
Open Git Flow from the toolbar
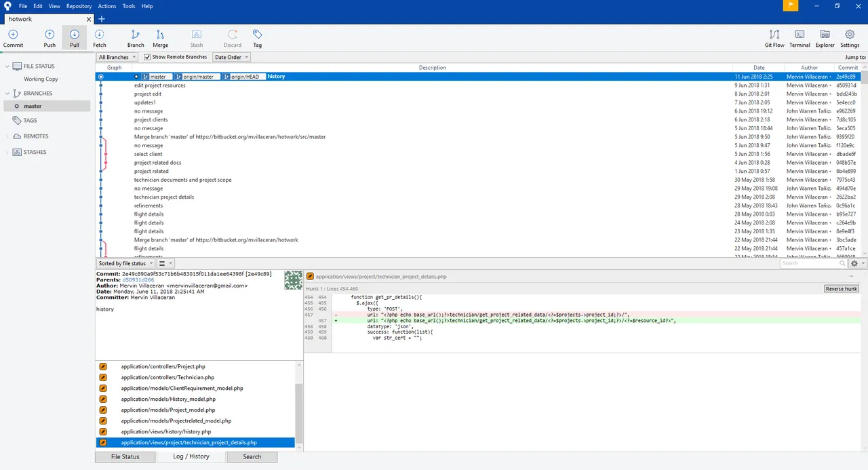pyautogui.click(x=774, y=35)
